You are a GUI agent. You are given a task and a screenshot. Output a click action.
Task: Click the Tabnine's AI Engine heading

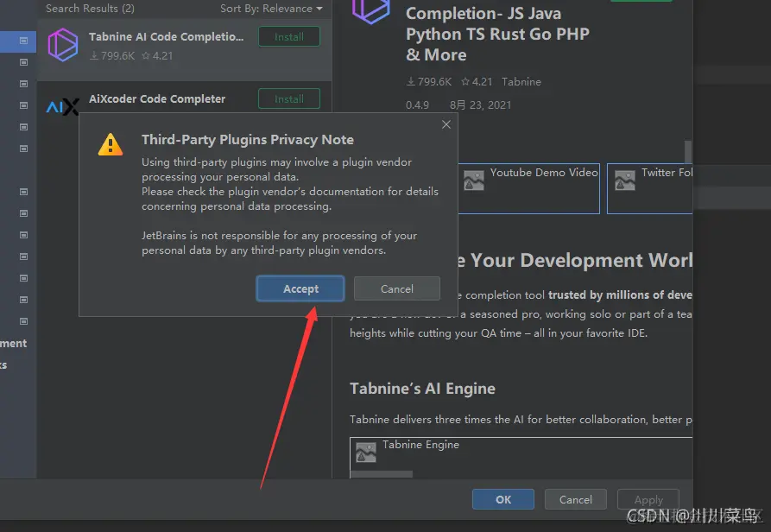[x=422, y=389]
